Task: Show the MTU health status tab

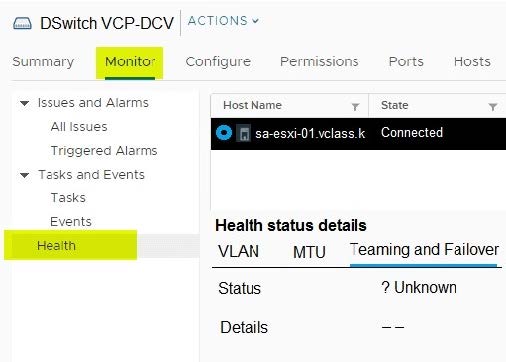Action: pyautogui.click(x=309, y=252)
